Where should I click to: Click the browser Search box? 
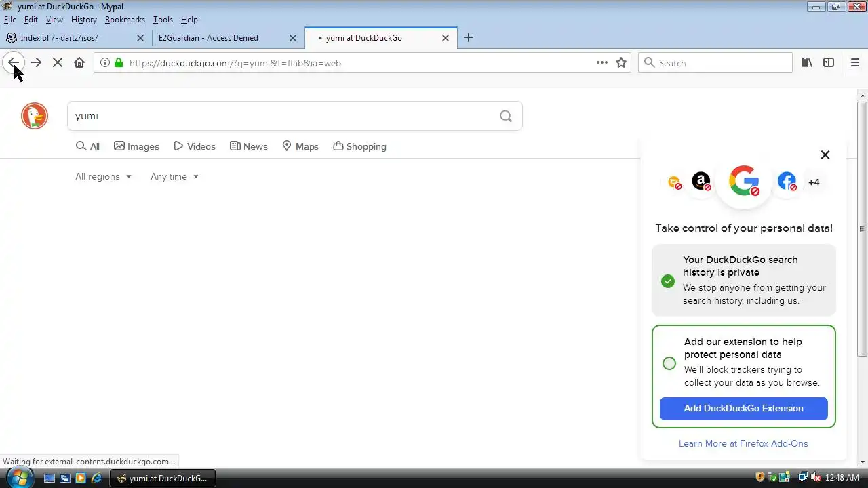click(x=715, y=62)
